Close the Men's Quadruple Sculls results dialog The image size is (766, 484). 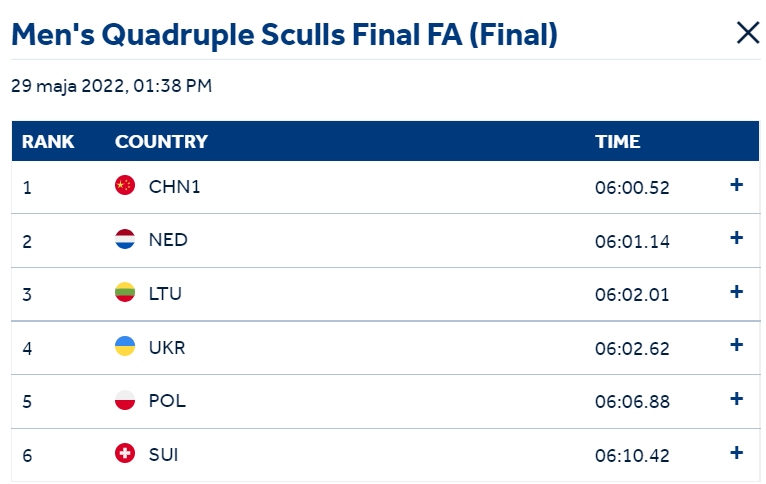[x=747, y=33]
